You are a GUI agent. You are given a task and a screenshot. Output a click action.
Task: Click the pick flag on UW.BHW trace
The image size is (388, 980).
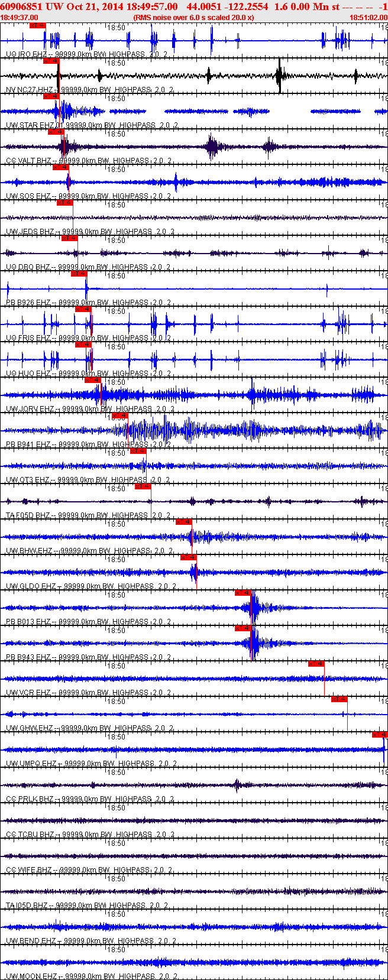[x=184, y=522]
